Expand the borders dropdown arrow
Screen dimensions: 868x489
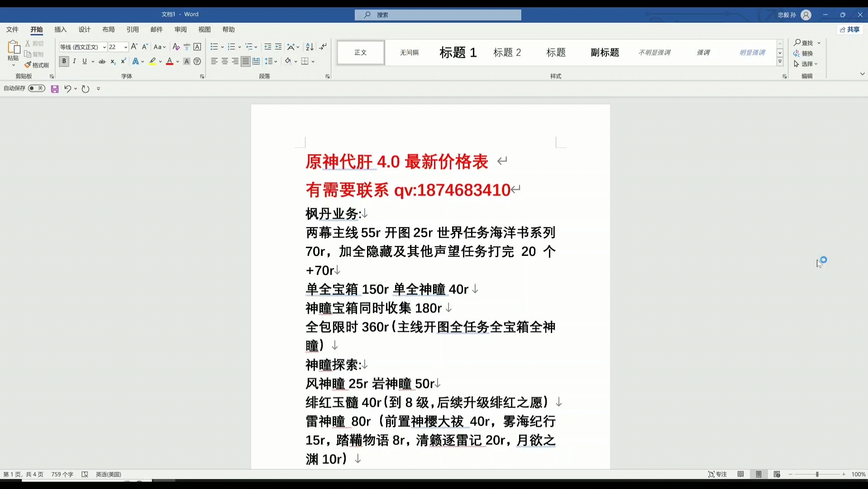(x=313, y=61)
